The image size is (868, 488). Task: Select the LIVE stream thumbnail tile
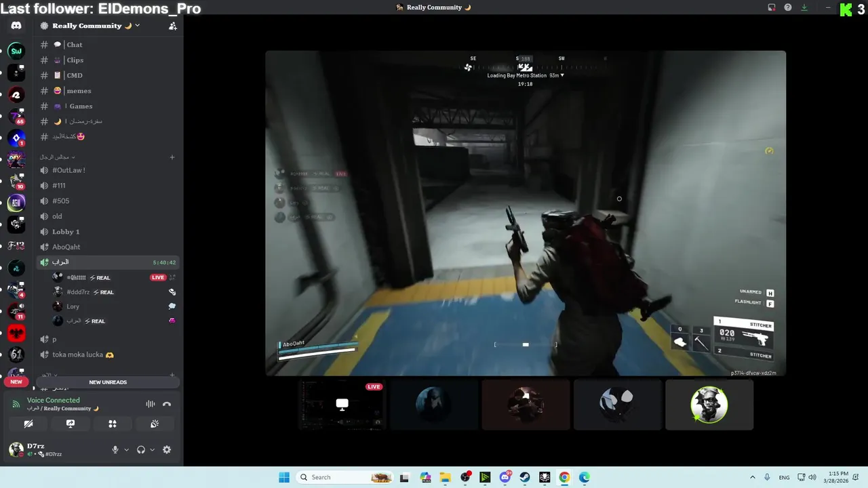pyautogui.click(x=343, y=405)
